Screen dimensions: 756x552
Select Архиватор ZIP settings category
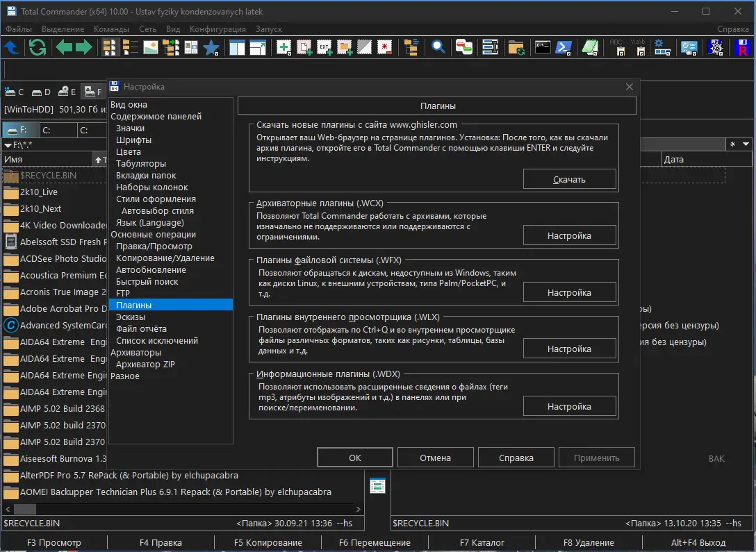click(x=145, y=364)
